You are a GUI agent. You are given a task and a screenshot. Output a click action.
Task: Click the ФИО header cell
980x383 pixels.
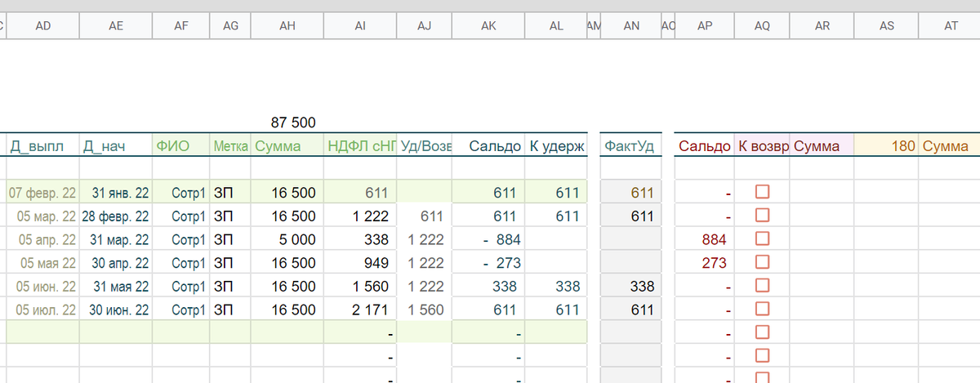point(181,146)
